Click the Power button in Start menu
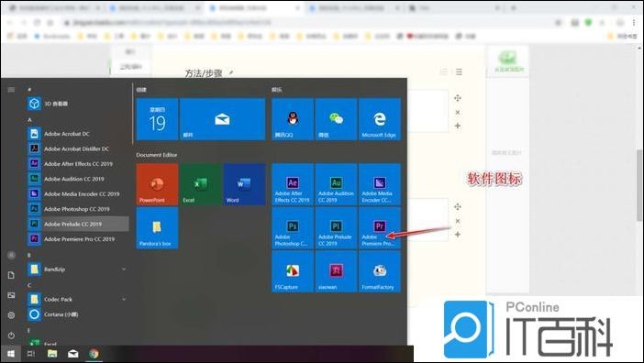 (x=11, y=335)
